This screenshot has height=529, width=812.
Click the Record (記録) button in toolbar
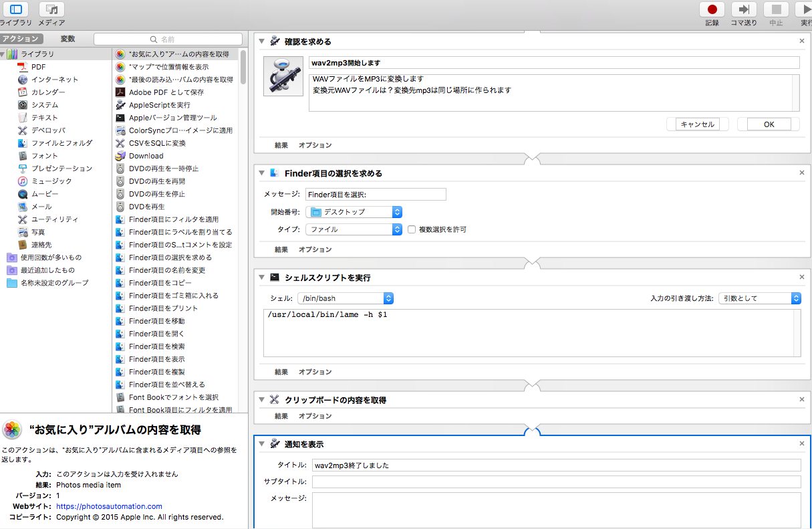(712, 10)
